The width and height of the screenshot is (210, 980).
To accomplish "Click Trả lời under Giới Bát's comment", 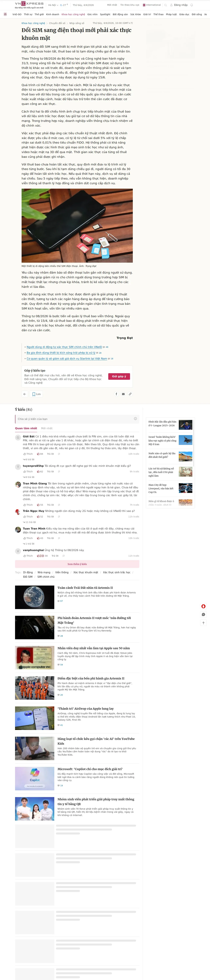I will (50, 454).
